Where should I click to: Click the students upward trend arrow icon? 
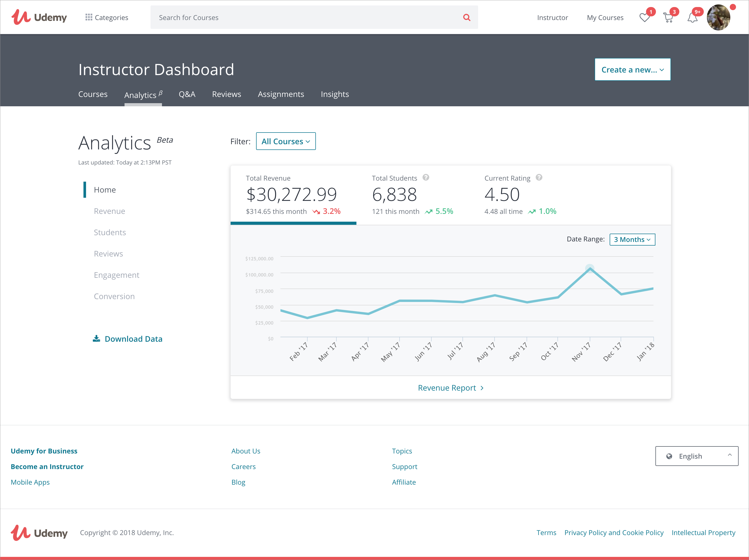click(429, 212)
